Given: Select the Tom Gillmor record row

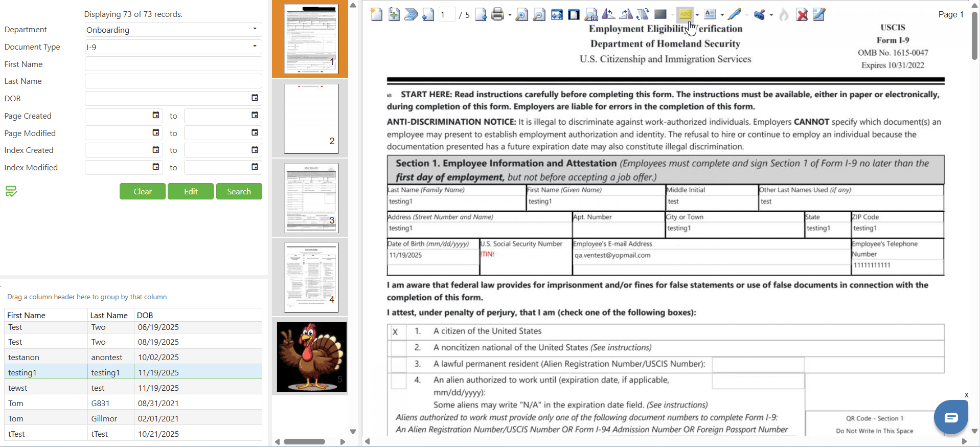Looking at the screenshot, I should click(x=133, y=418).
